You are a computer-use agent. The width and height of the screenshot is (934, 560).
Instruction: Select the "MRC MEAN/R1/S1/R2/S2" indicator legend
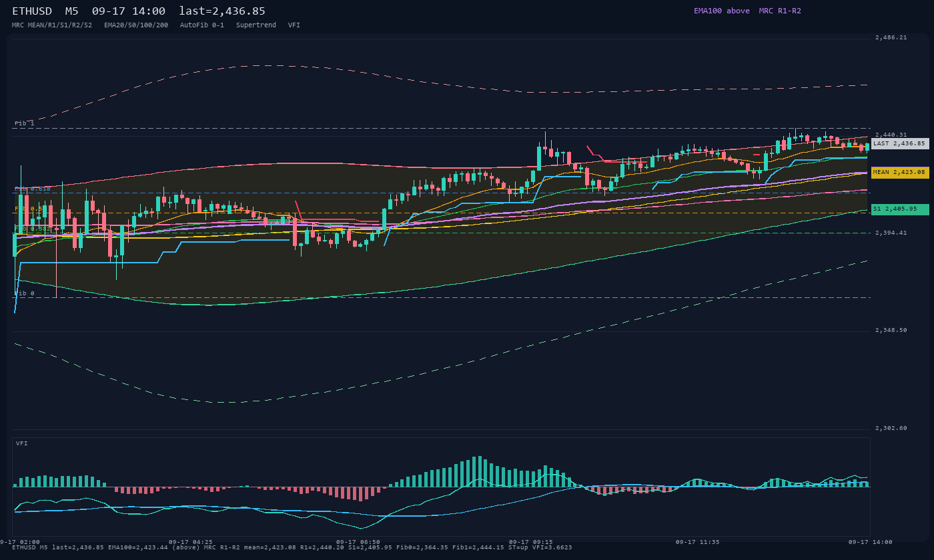(52, 25)
